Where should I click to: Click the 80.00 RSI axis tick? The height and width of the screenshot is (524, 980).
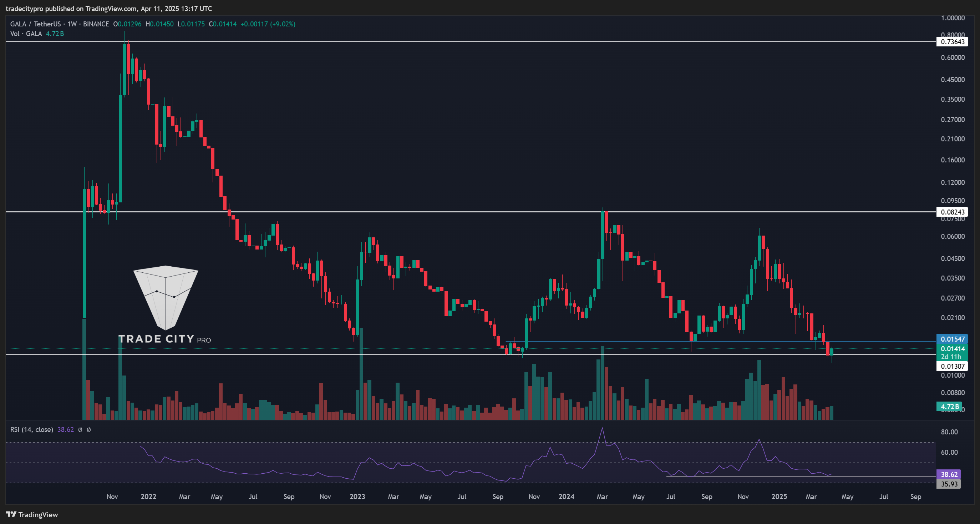949,432
